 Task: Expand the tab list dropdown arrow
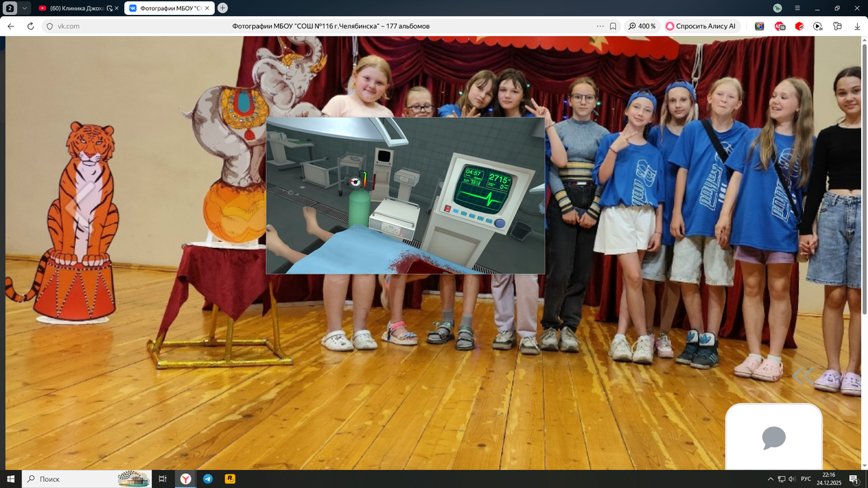[x=24, y=8]
